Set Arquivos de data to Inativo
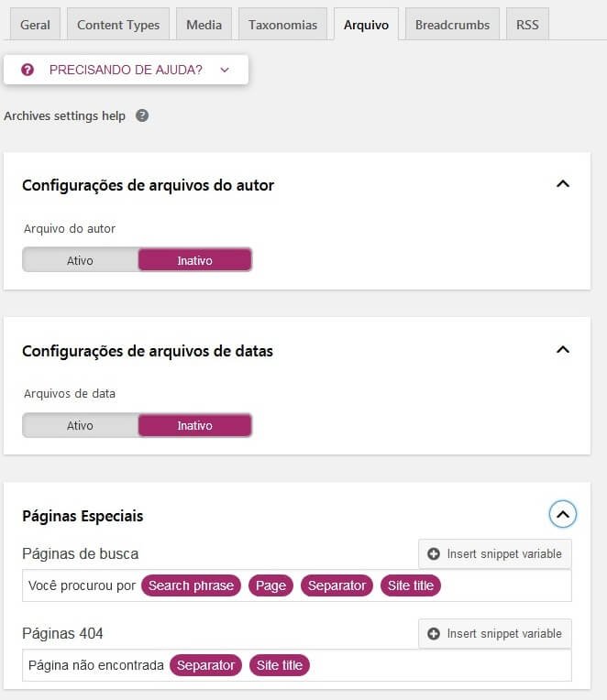 (x=194, y=425)
